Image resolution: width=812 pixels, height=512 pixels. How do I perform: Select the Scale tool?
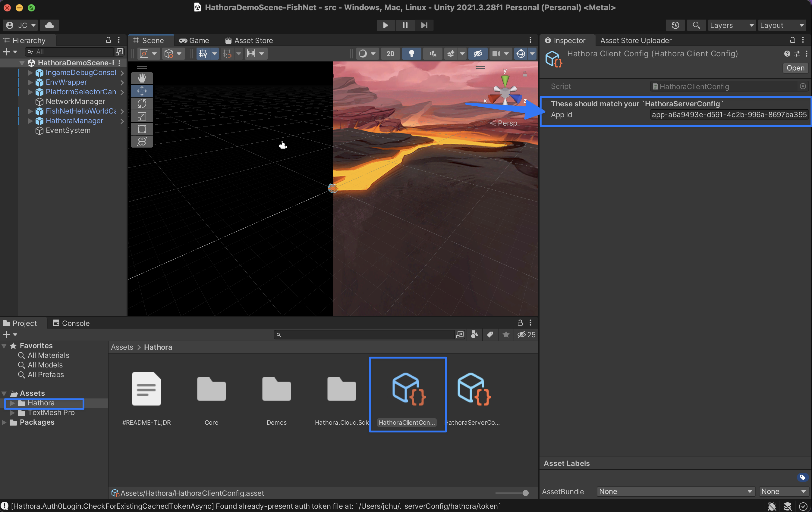click(142, 116)
